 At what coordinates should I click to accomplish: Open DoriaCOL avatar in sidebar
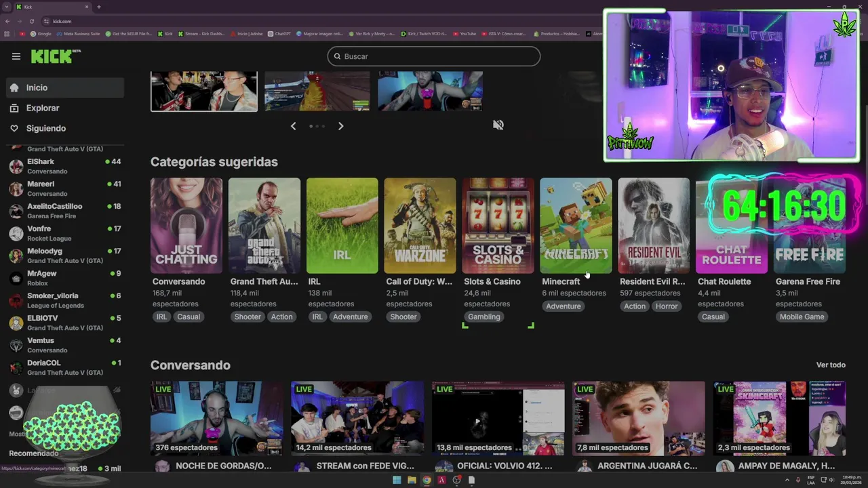(x=16, y=367)
